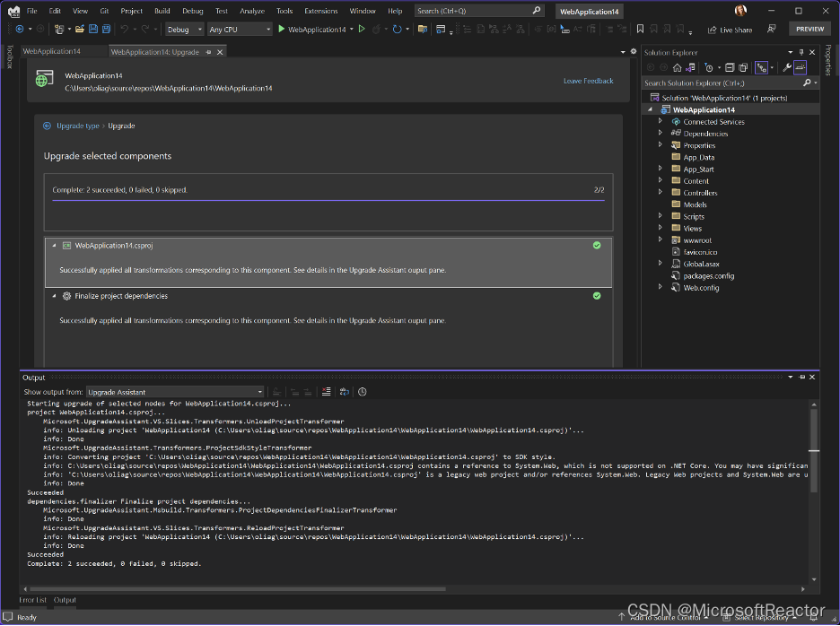Open the Git menu

104,11
